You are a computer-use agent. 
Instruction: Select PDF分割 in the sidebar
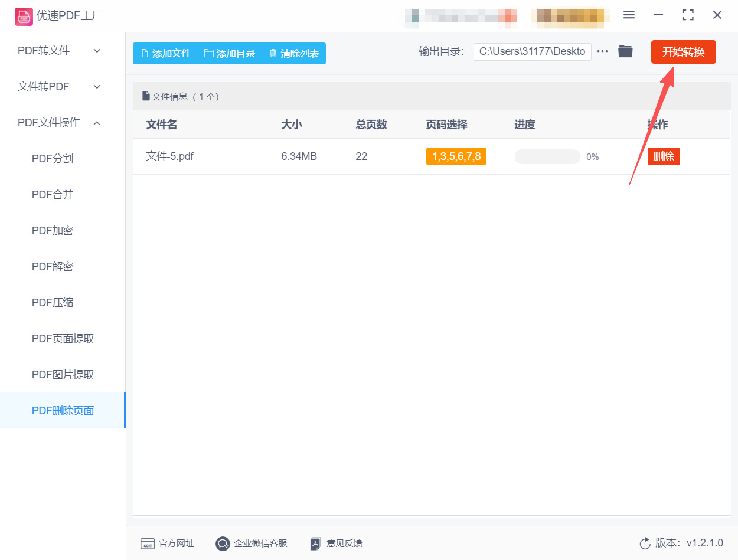(51, 158)
